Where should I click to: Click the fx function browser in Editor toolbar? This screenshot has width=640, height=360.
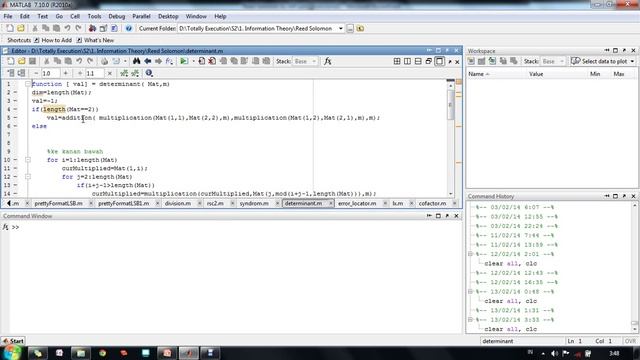click(327, 61)
